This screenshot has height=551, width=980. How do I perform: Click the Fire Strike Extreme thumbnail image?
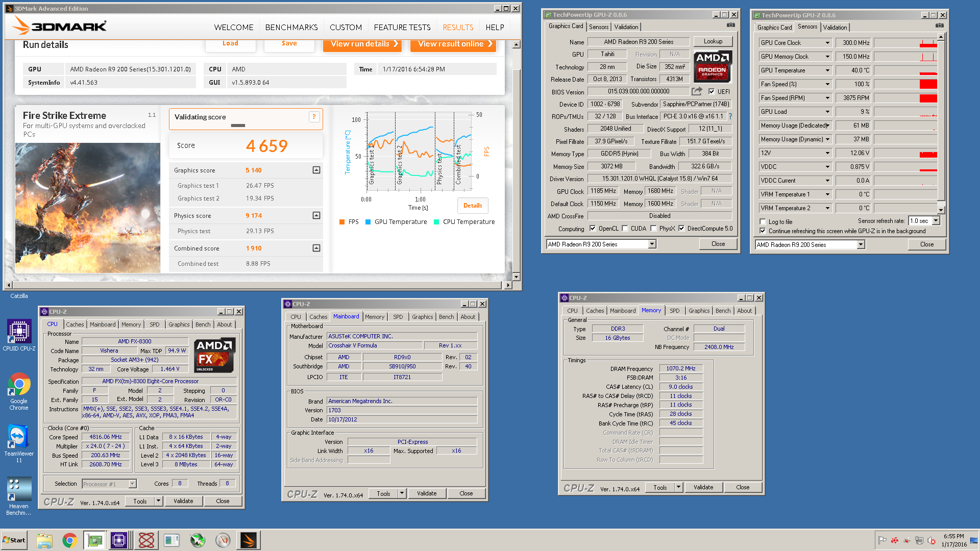click(88, 208)
